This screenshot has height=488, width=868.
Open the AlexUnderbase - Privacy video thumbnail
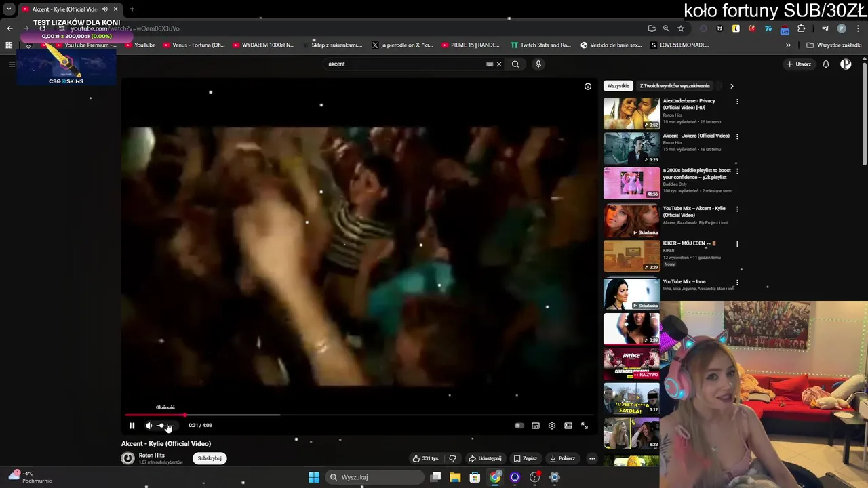pos(631,113)
